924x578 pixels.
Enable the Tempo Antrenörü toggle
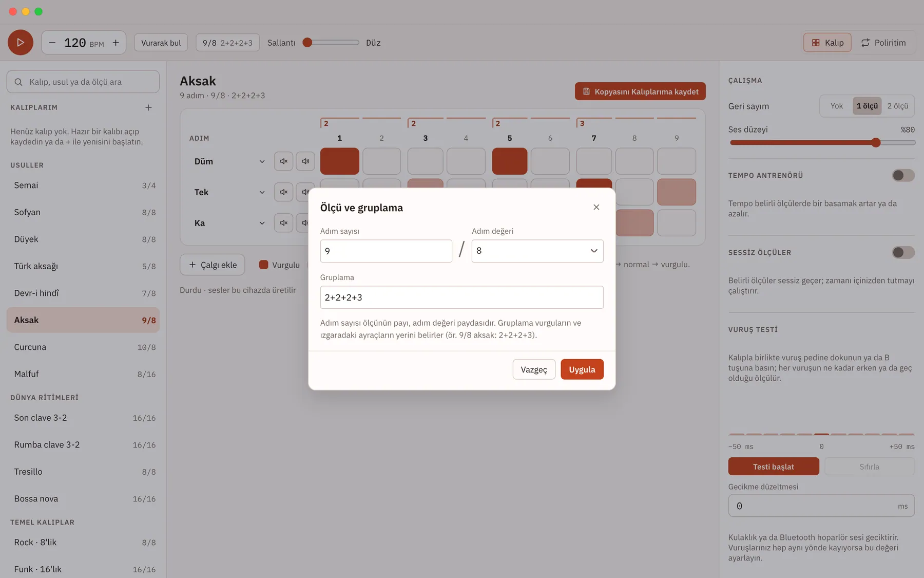903,176
